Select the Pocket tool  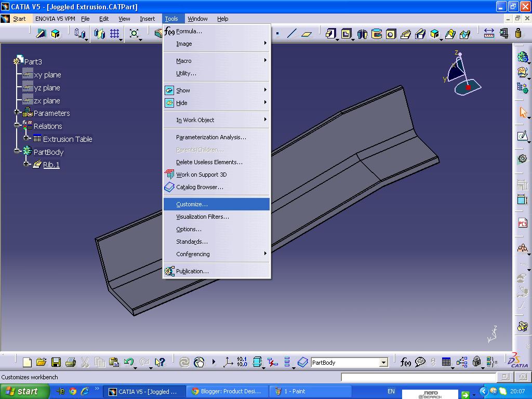[346, 33]
